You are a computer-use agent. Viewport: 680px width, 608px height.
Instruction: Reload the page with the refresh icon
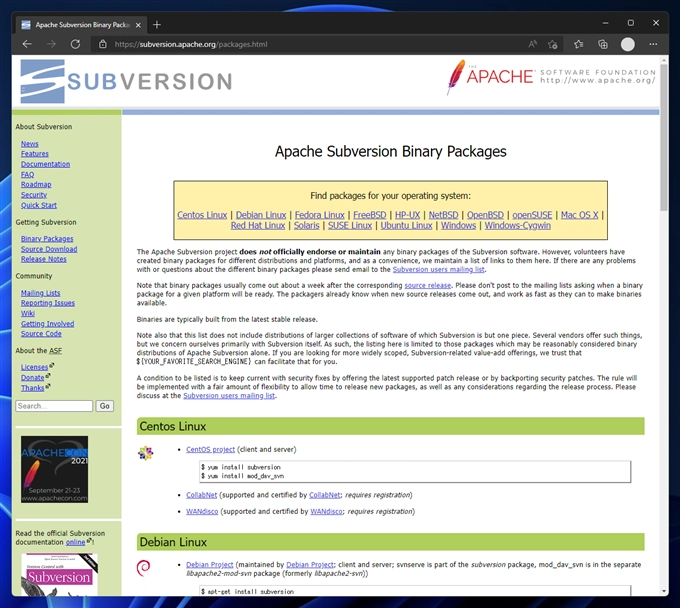(x=75, y=44)
